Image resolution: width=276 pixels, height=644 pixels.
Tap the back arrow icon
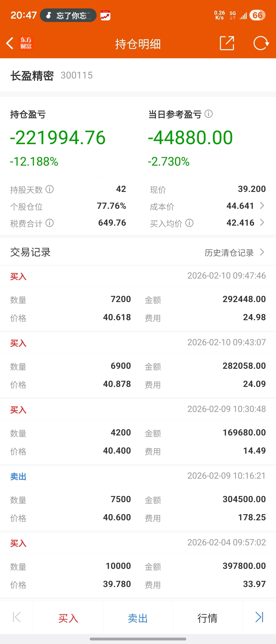point(10,43)
